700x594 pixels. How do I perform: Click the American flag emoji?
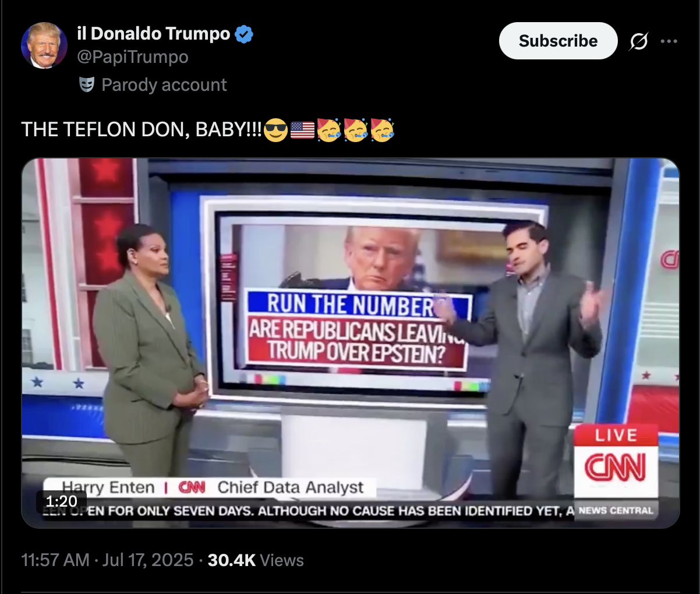pos(302,129)
